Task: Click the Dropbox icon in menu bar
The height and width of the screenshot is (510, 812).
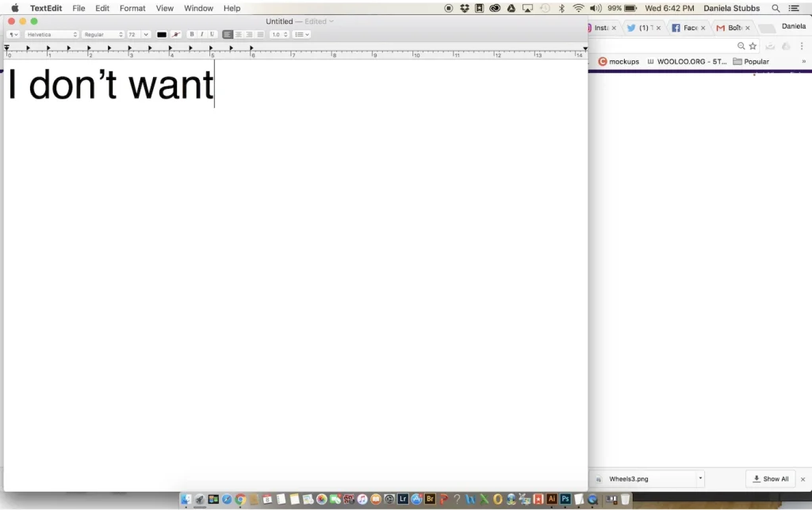Action: pyautogui.click(x=465, y=8)
